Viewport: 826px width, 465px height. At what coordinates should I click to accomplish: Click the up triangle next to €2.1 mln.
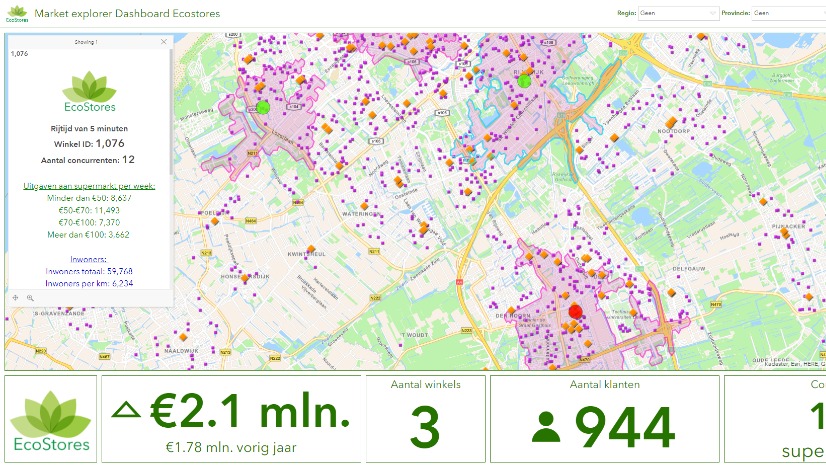(126, 408)
